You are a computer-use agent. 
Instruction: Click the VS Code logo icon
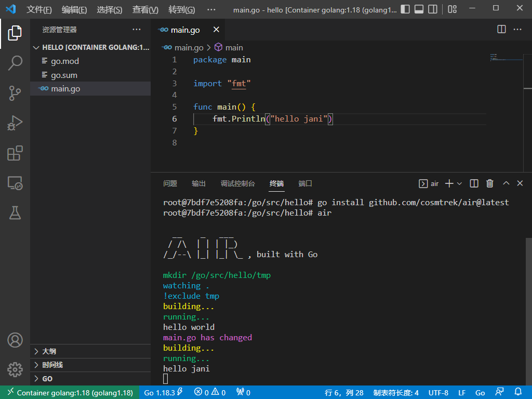(11, 9)
